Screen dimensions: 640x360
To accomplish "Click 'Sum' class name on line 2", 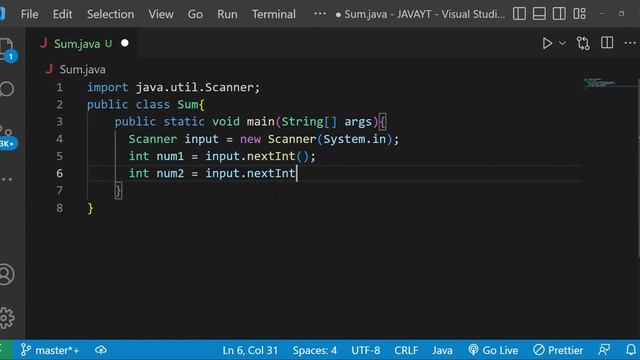I will pyautogui.click(x=187, y=104).
